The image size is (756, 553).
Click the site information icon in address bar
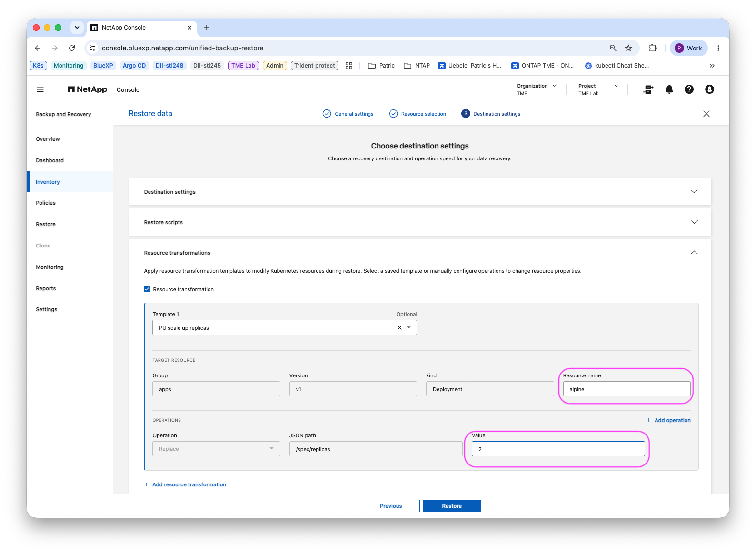93,48
